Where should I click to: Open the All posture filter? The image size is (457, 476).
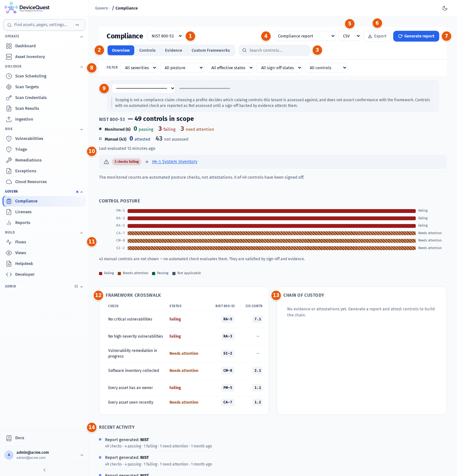coord(182,68)
